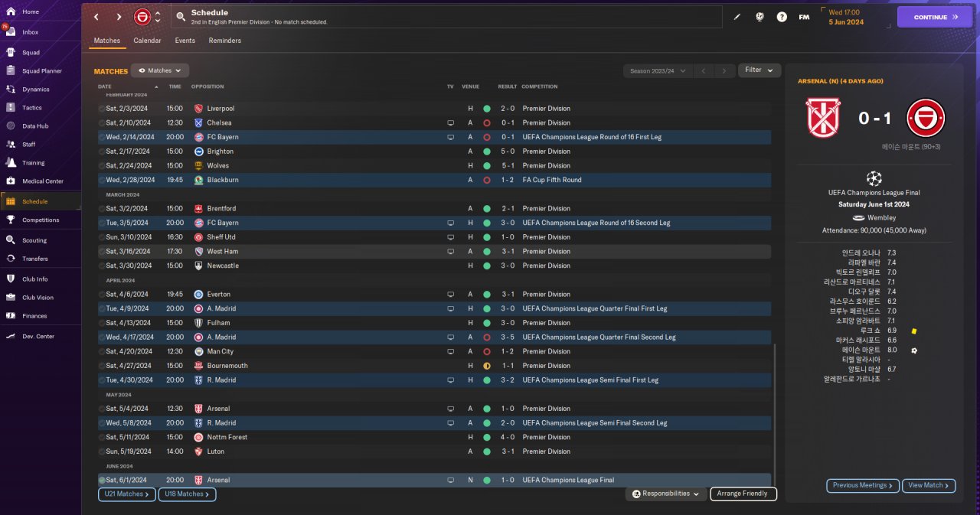Go forward with the right navigation arrow
Viewport: 980px width, 515px height.
click(x=119, y=17)
